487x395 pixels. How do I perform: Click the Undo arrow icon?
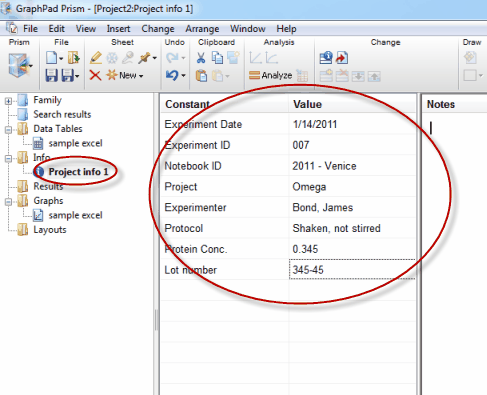(172, 75)
